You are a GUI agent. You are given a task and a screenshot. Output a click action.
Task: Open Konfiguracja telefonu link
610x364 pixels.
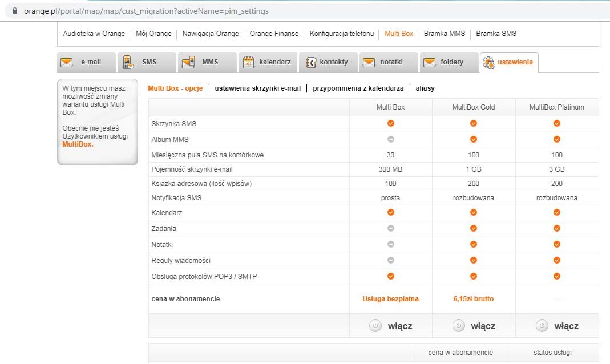[x=341, y=34]
